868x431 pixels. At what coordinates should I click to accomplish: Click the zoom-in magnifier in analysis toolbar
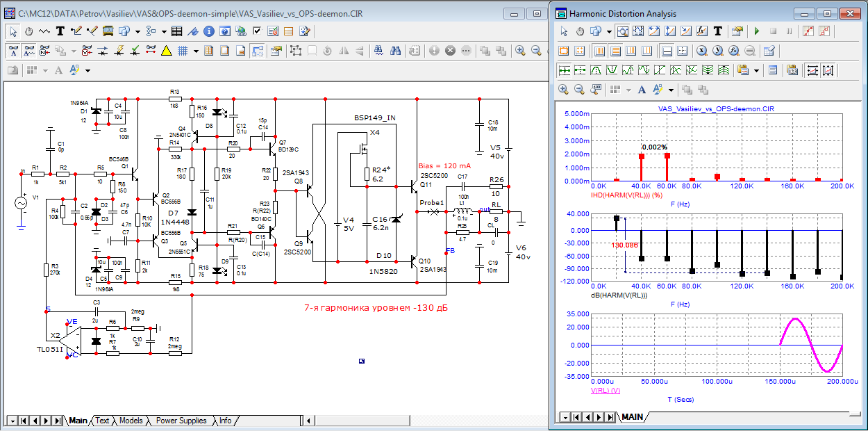(x=565, y=90)
